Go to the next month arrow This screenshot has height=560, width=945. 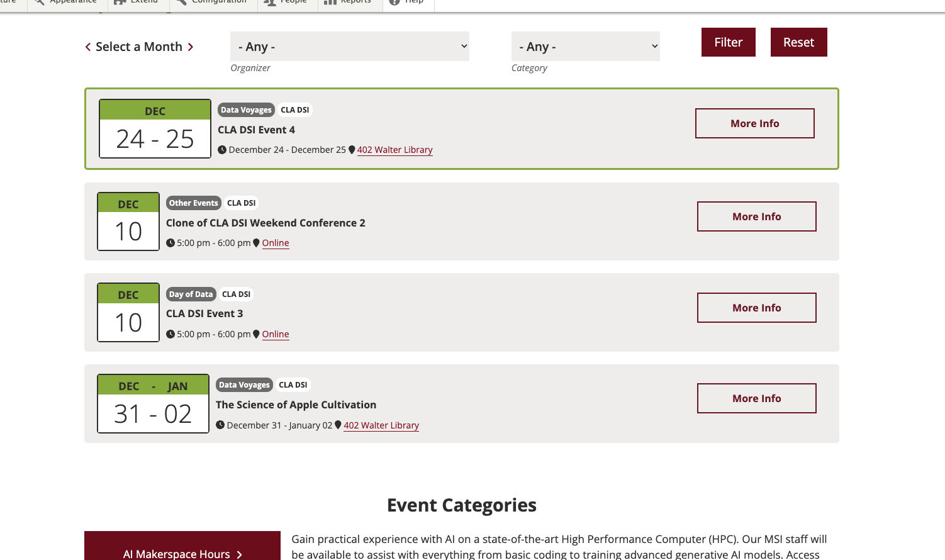[191, 47]
